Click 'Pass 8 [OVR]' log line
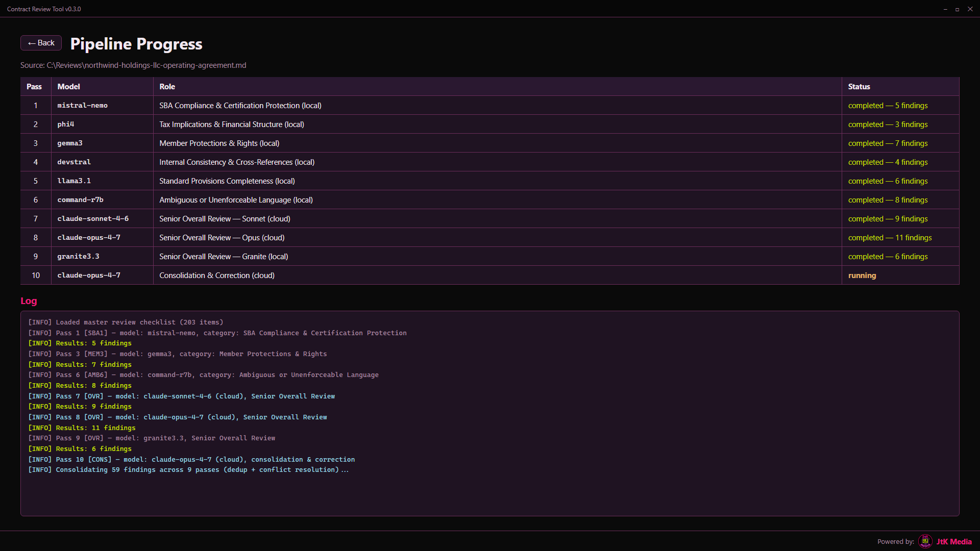The height and width of the screenshot is (551, 980). pos(178,417)
